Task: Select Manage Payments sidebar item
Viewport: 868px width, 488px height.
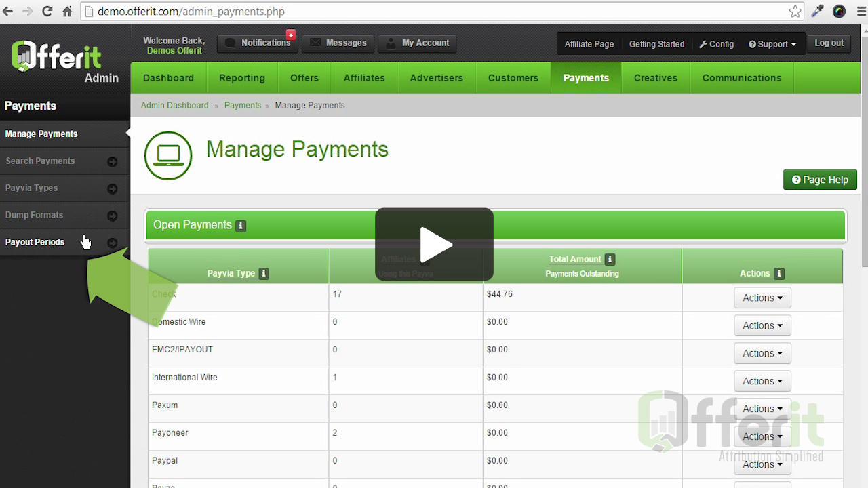Action: pyautogui.click(x=64, y=134)
